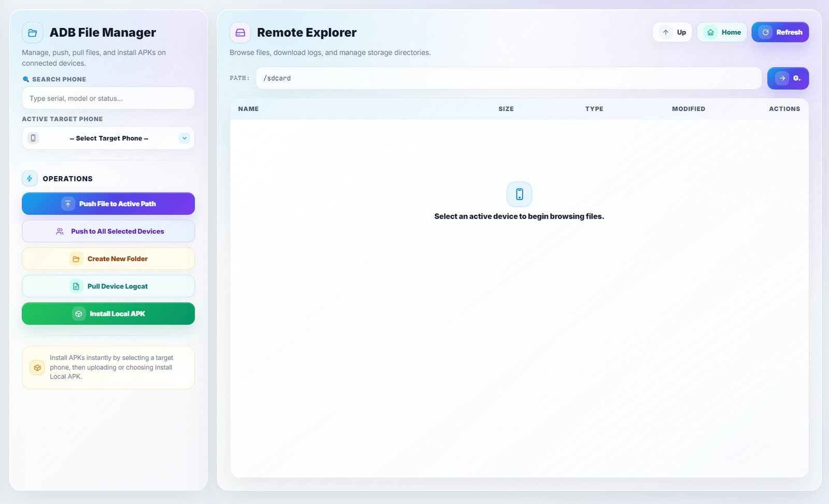
Task: Click the PATH: label
Action: point(239,78)
